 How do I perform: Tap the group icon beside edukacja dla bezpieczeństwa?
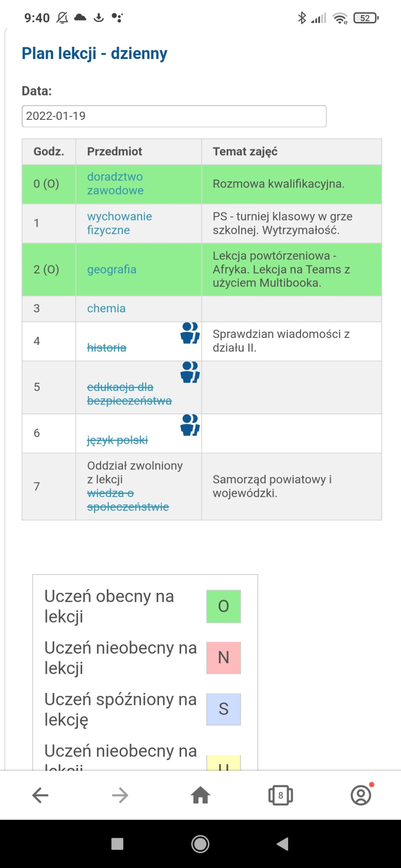[x=190, y=372]
